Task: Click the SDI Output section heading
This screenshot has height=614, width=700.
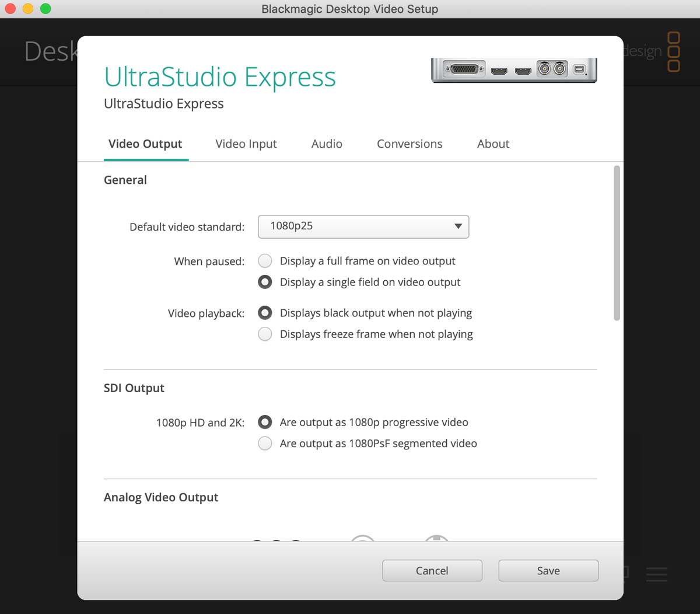Action: (134, 388)
